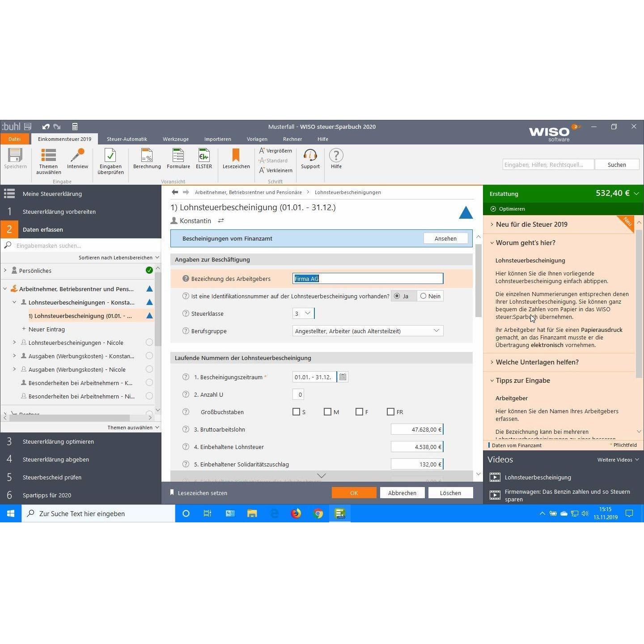Viewport: 644px width, 644px height.
Task: Click the Löschen button
Action: point(450,493)
